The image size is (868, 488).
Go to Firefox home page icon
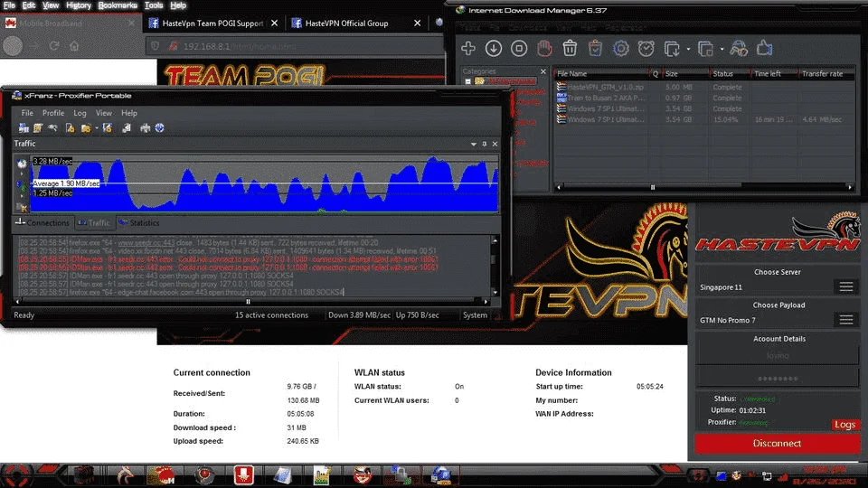pos(74,46)
